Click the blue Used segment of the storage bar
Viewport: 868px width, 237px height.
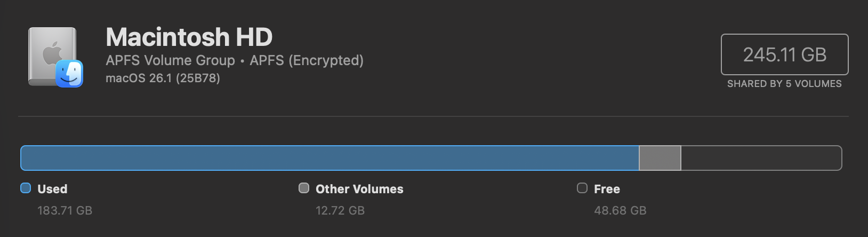coord(329,158)
